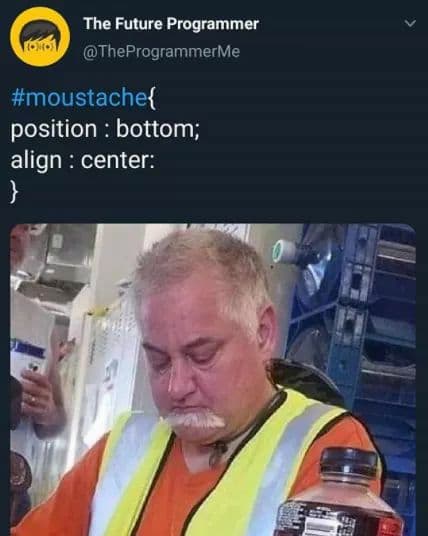
Task: Select the 'align : center:' tweet line
Action: [x=83, y=161]
